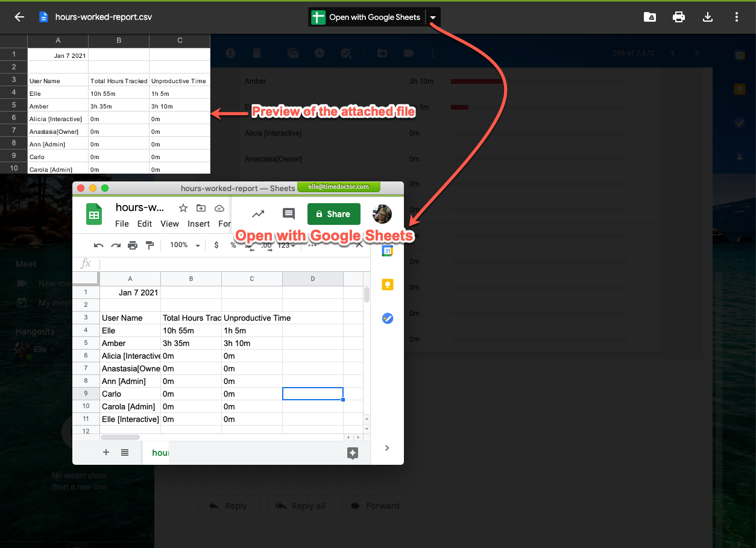Open the Explore panel in Sheets

coord(353,453)
